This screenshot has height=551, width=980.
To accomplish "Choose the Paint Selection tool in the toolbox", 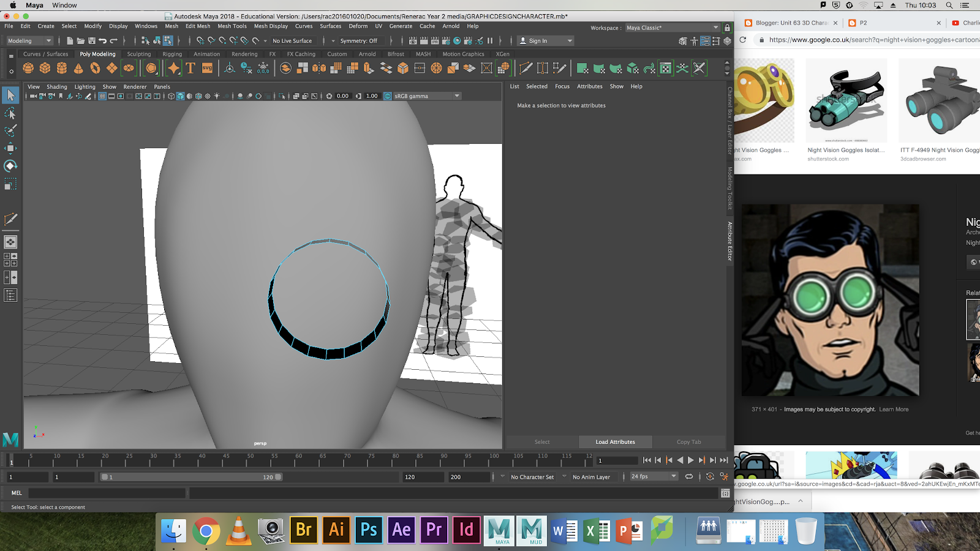I will [x=10, y=130].
